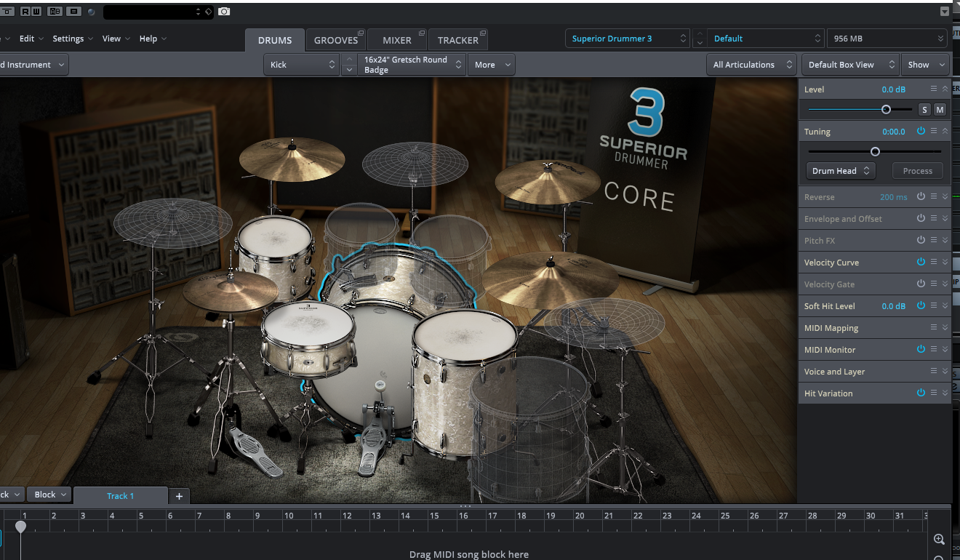Open the Superior Drummer 3 library dropdown
The height and width of the screenshot is (560, 960).
[x=628, y=39]
